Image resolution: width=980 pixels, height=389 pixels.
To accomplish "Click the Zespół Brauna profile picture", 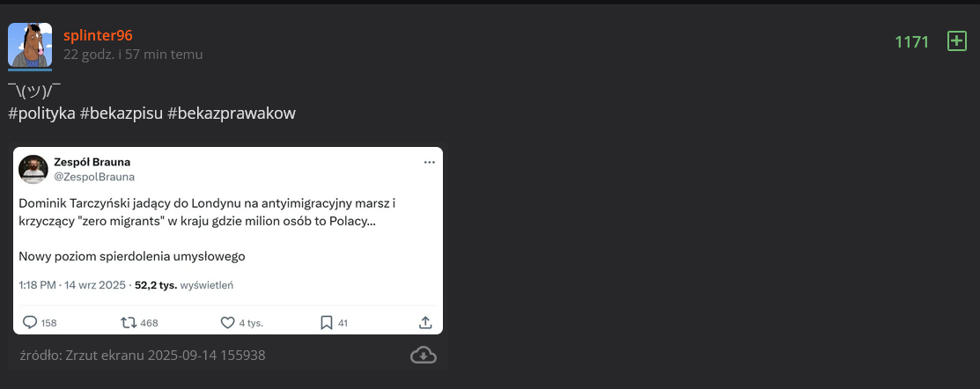I will coord(33,170).
